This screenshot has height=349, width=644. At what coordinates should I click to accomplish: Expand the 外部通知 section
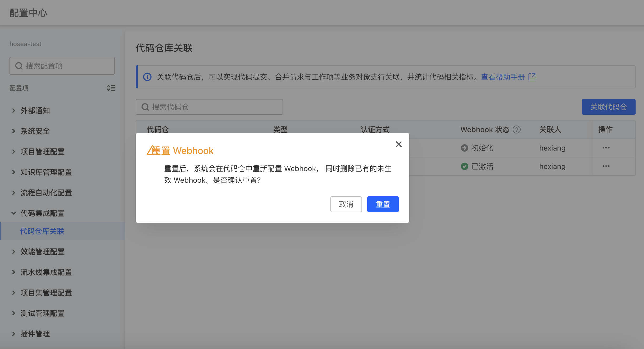14,111
